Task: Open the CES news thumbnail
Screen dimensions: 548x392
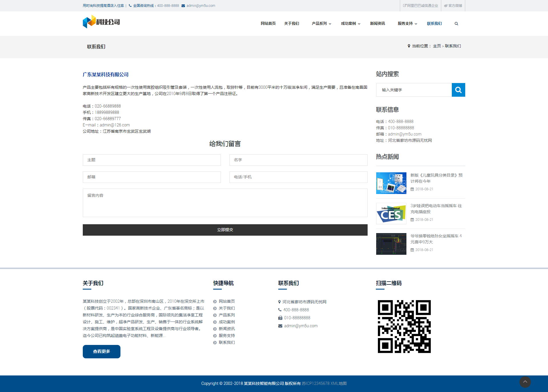Action: (391, 213)
